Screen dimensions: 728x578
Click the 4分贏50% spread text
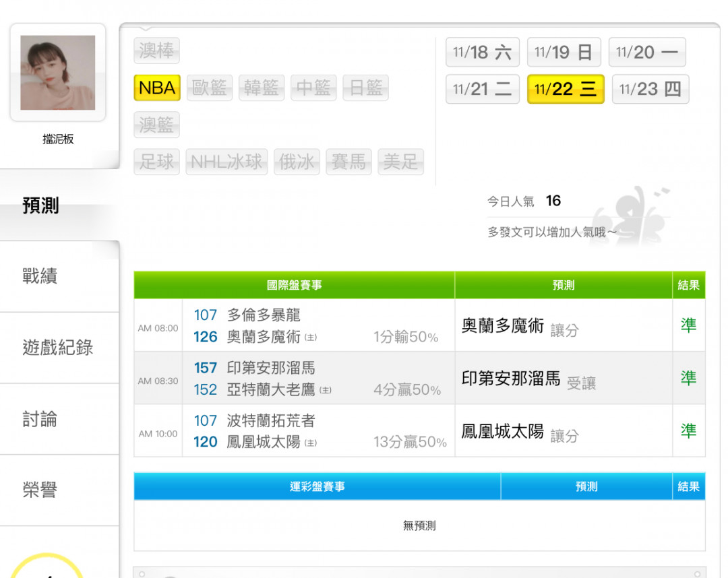407,389
